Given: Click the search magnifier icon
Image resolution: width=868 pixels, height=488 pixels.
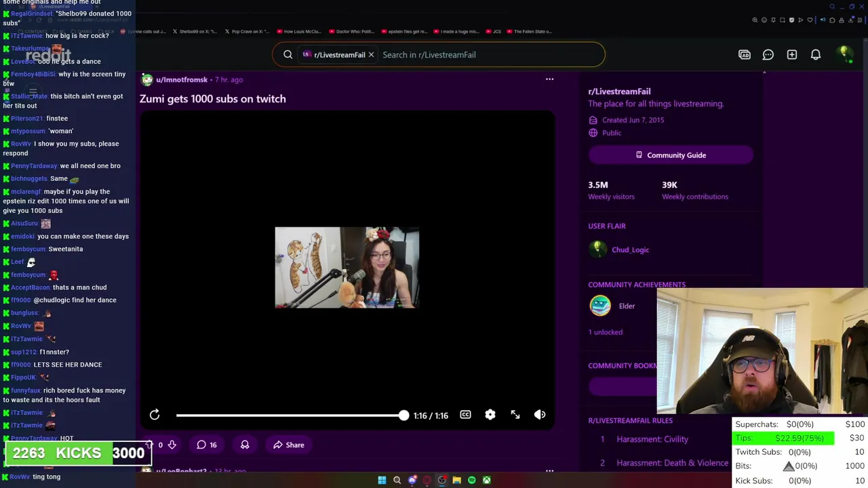Looking at the screenshot, I should [x=288, y=55].
